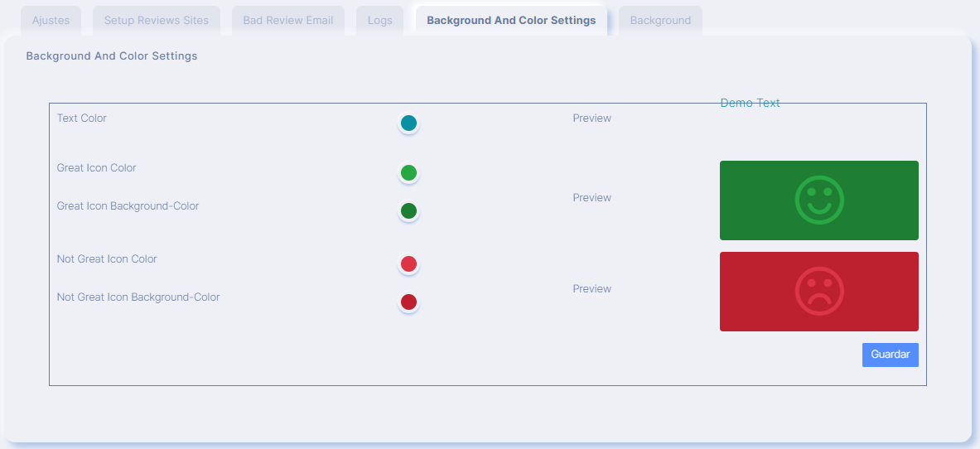Click the green smiley face icon
Image resolution: width=980 pixels, height=449 pixels.
[819, 200]
